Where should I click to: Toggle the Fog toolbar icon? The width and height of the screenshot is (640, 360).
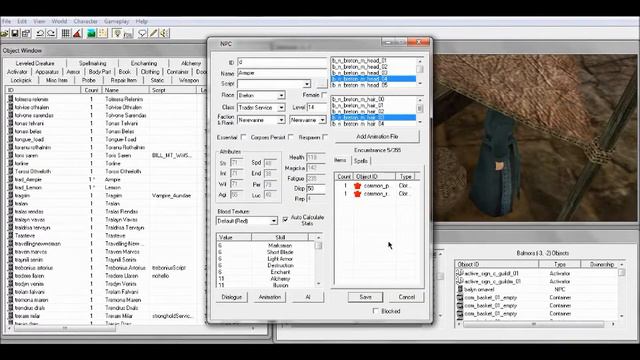coord(128,33)
